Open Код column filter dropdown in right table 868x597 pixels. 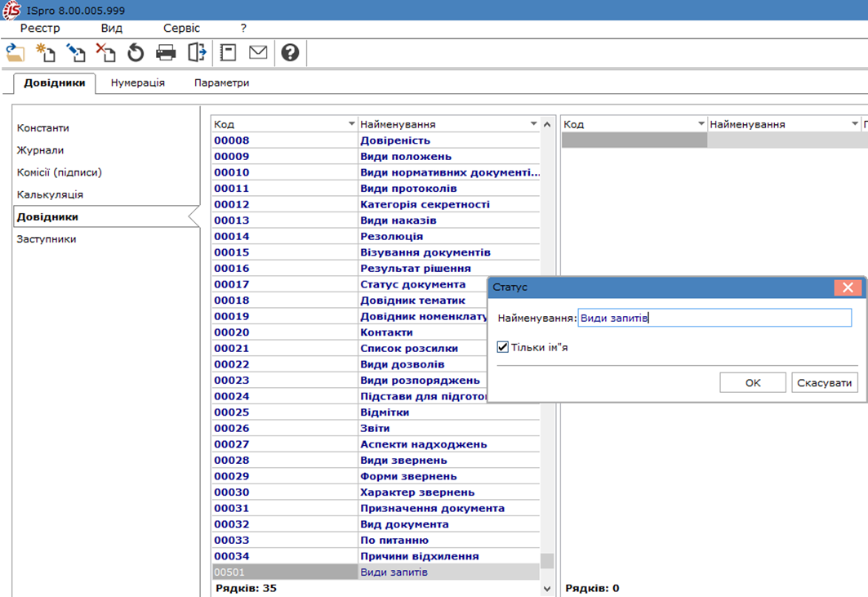[701, 124]
